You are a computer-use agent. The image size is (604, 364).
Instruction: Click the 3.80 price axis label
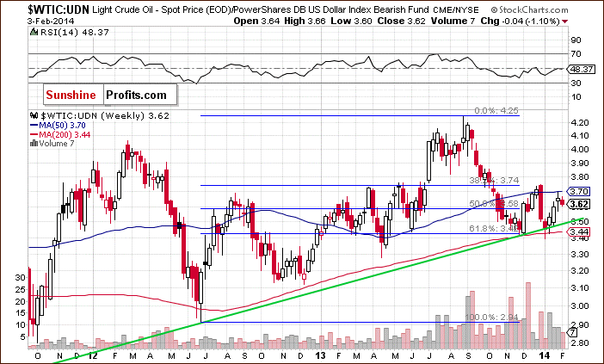click(579, 177)
